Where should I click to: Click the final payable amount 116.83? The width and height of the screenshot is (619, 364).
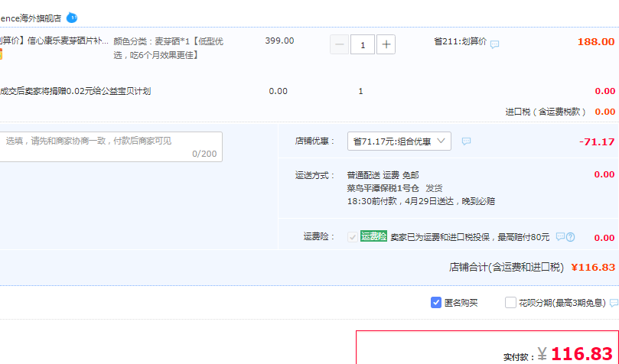(582, 353)
